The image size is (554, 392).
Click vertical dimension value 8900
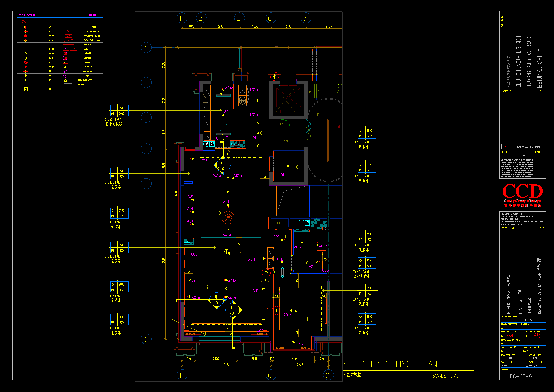pos(163,261)
